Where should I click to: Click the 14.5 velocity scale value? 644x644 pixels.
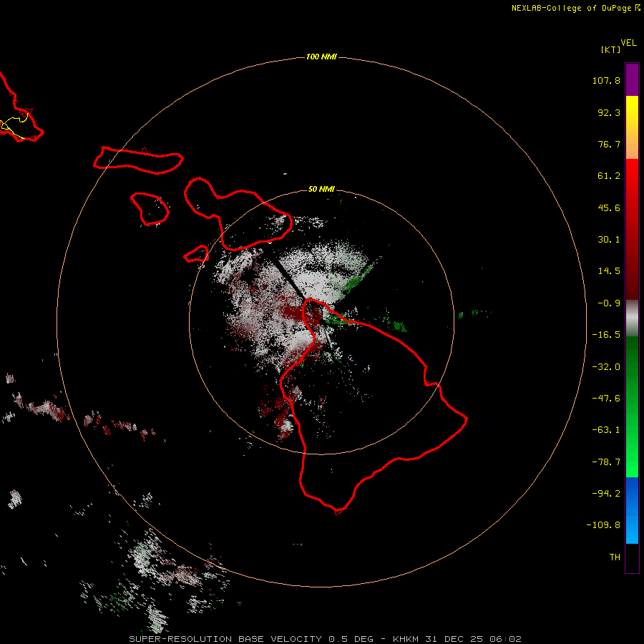click(x=609, y=271)
